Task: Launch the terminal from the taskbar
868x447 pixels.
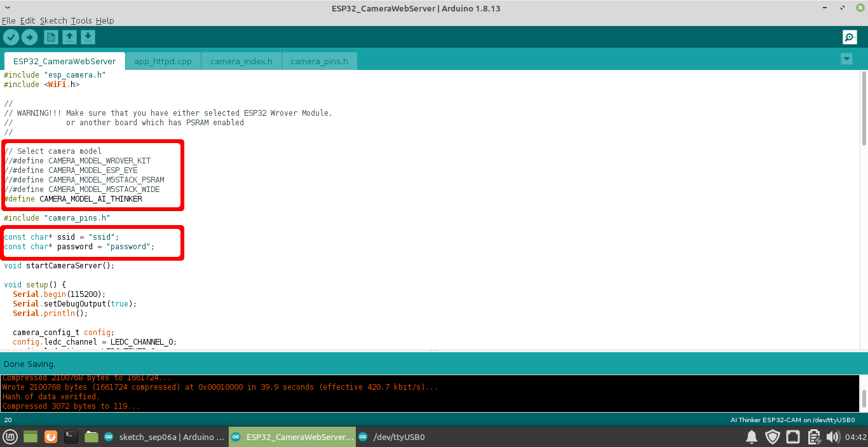Action: [71, 437]
